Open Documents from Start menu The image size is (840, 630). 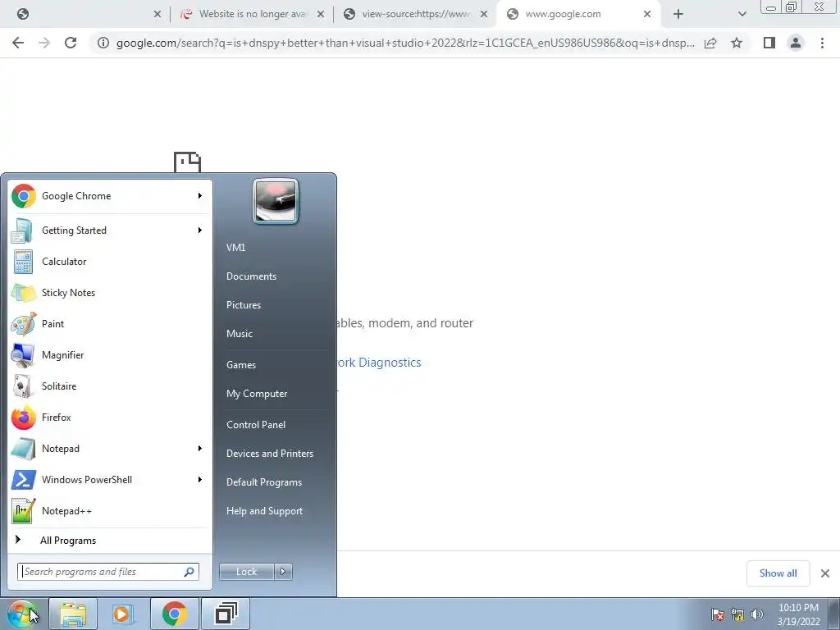tap(251, 276)
